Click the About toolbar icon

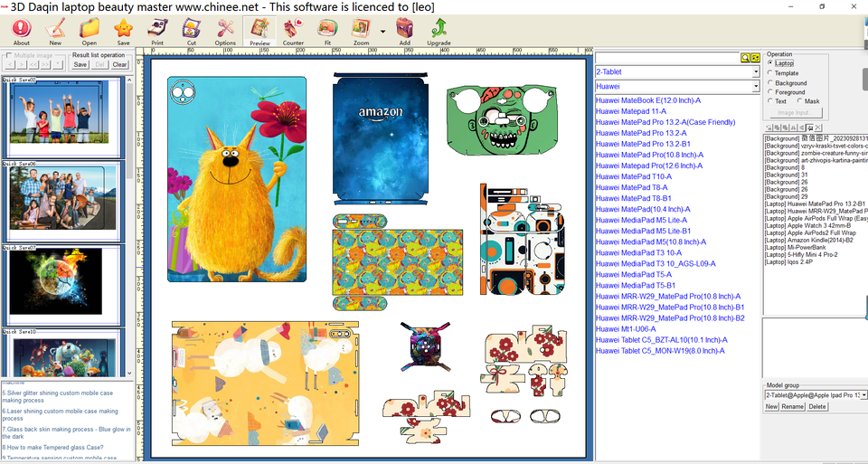pyautogui.click(x=21, y=31)
